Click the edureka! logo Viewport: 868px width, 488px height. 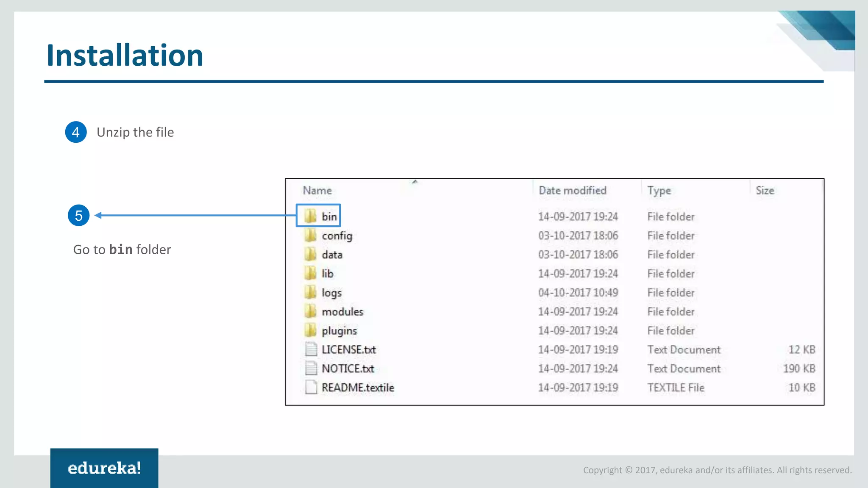[104, 468]
